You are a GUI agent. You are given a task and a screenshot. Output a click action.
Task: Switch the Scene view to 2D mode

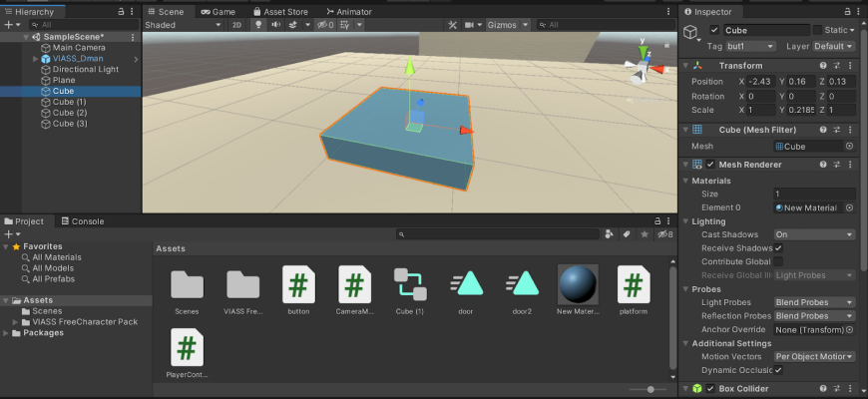pos(236,25)
